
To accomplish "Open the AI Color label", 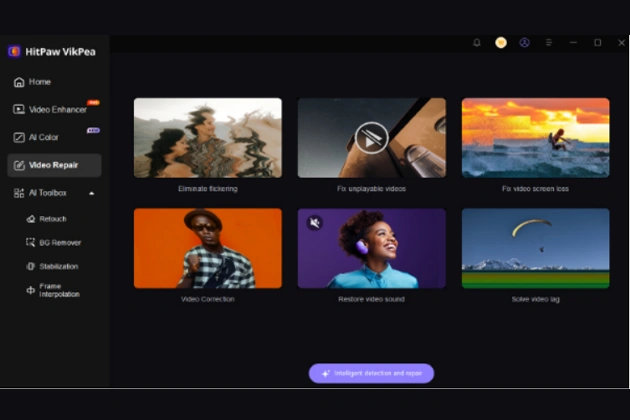I will tap(43, 137).
